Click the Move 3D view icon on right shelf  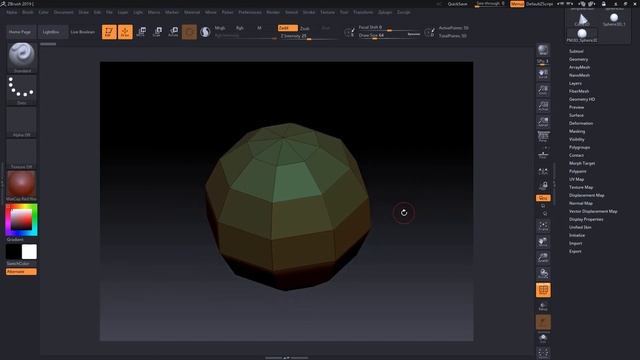click(x=543, y=242)
